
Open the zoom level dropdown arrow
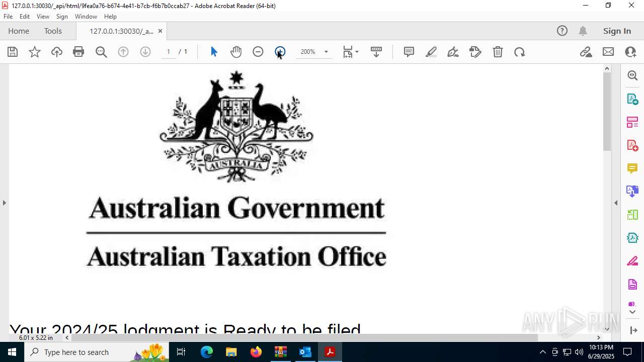(326, 52)
